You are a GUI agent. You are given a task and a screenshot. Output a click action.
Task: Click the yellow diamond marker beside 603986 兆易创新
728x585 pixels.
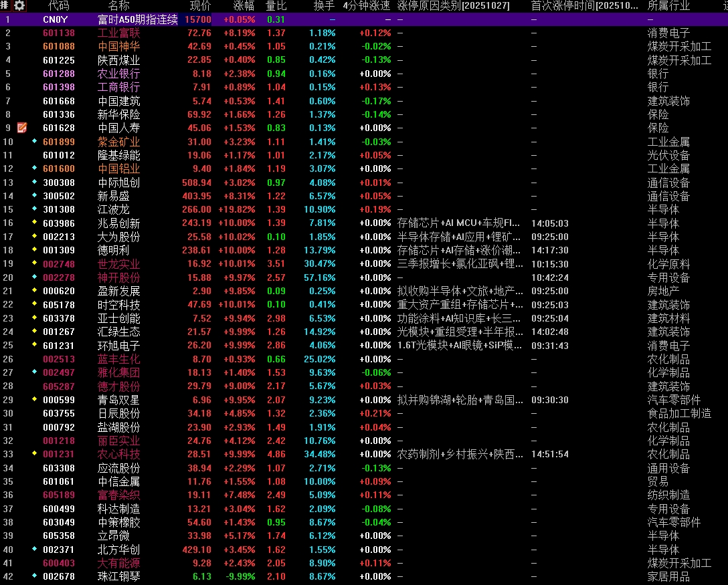pyautogui.click(x=34, y=222)
